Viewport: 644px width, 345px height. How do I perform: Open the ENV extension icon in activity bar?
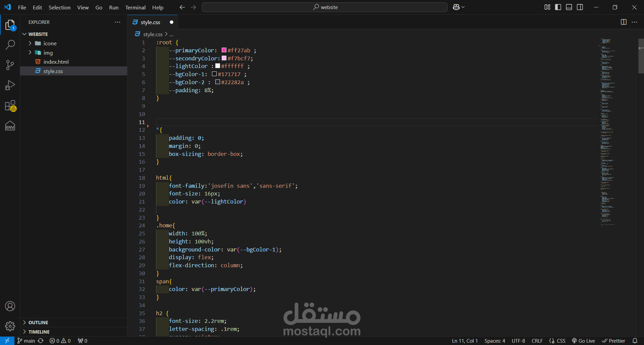[10, 126]
